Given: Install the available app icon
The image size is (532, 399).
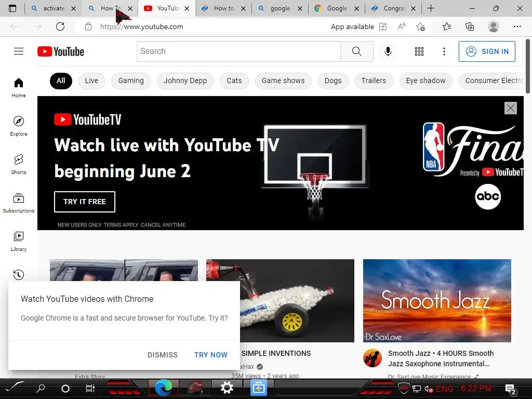Looking at the screenshot, I should click(x=383, y=26).
